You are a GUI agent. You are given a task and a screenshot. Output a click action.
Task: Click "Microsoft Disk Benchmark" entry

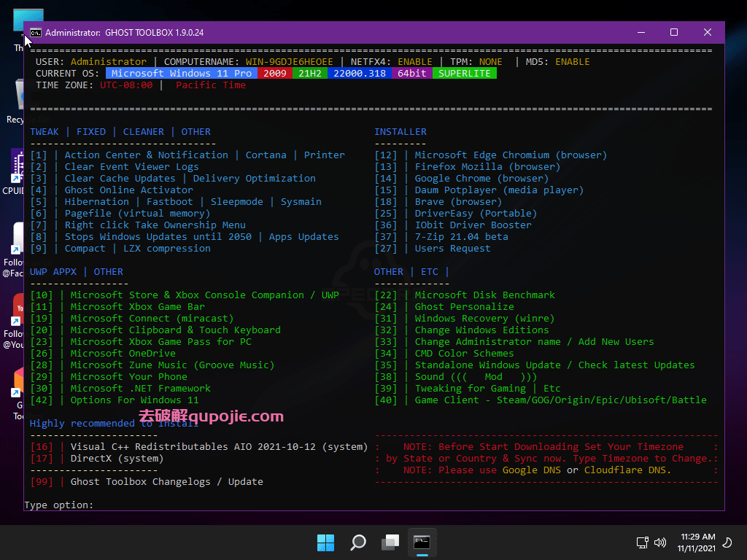click(484, 295)
